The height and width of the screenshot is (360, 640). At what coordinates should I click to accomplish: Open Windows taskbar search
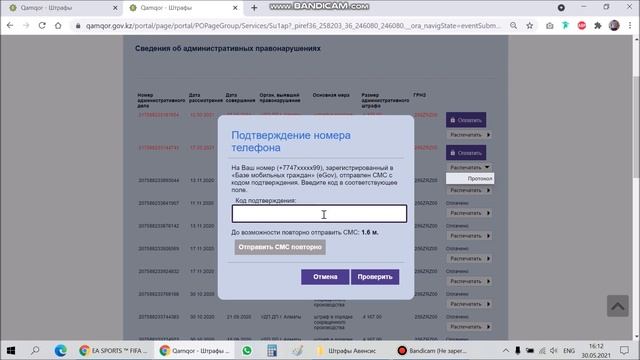click(35, 350)
